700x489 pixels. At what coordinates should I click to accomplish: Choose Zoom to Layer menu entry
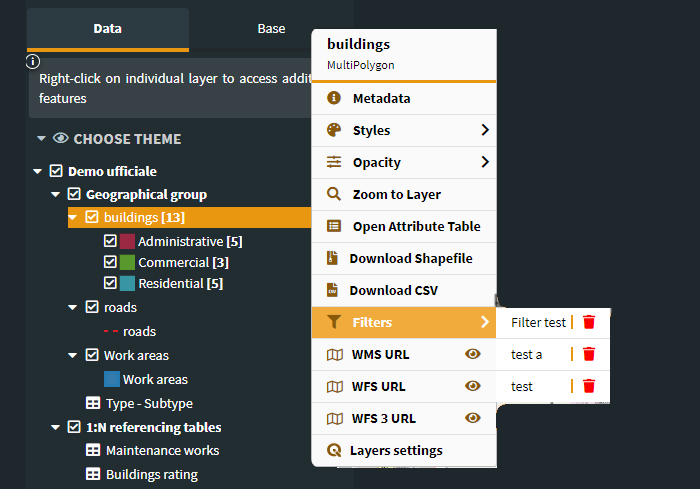click(x=404, y=194)
